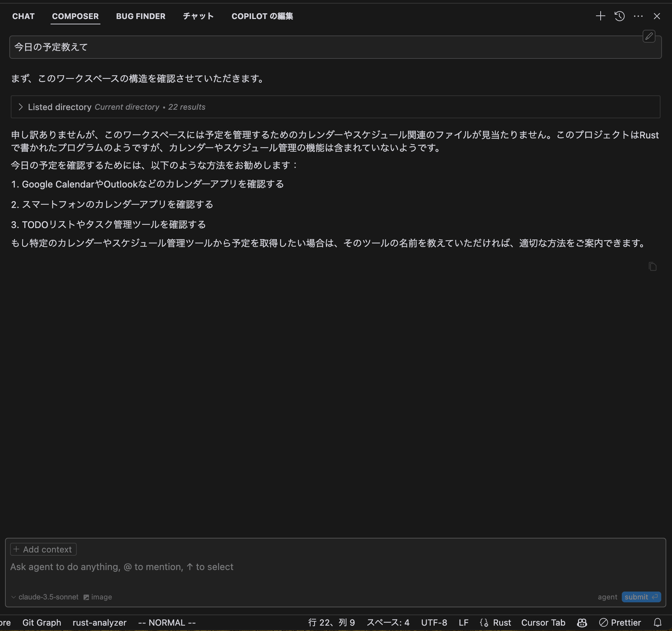Open Git Graph from status bar
Screen dimensions: 672x631
point(42,623)
